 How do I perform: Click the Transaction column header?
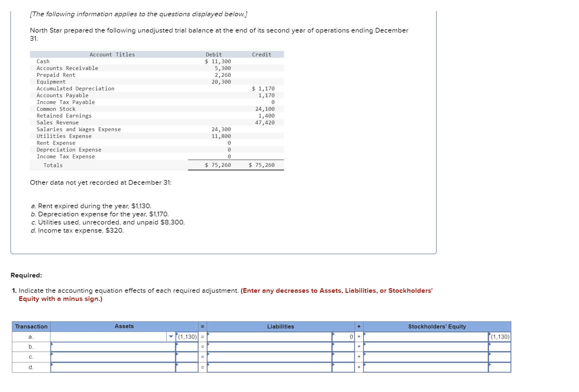click(x=31, y=326)
